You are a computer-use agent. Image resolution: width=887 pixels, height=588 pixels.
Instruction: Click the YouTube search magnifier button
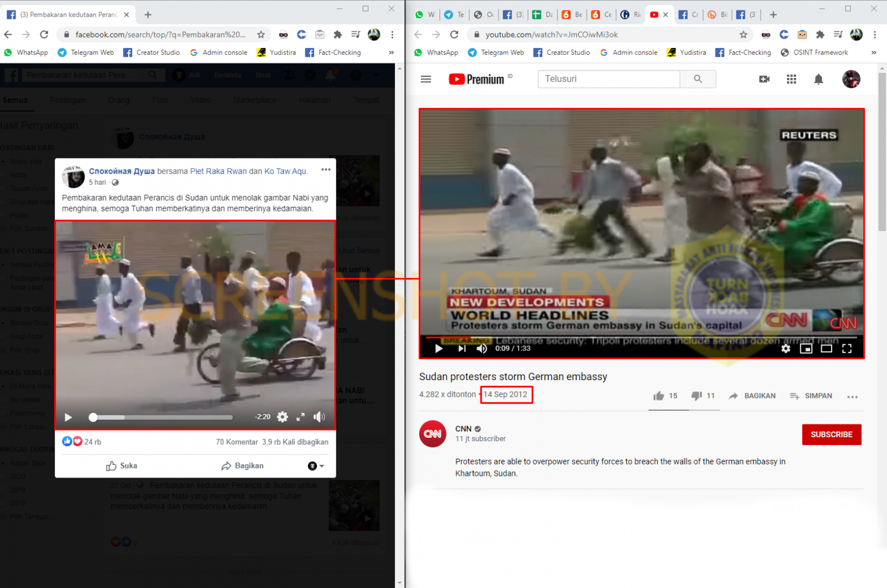698,79
